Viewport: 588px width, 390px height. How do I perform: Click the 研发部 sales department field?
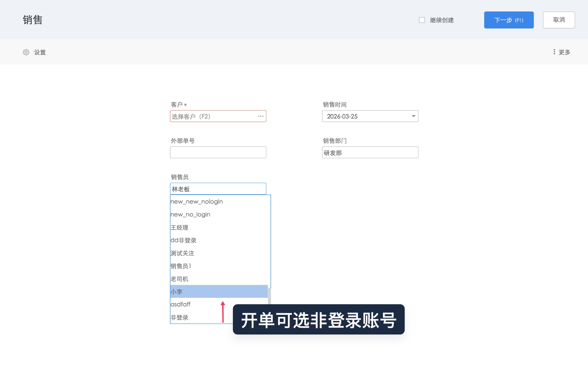[370, 152]
